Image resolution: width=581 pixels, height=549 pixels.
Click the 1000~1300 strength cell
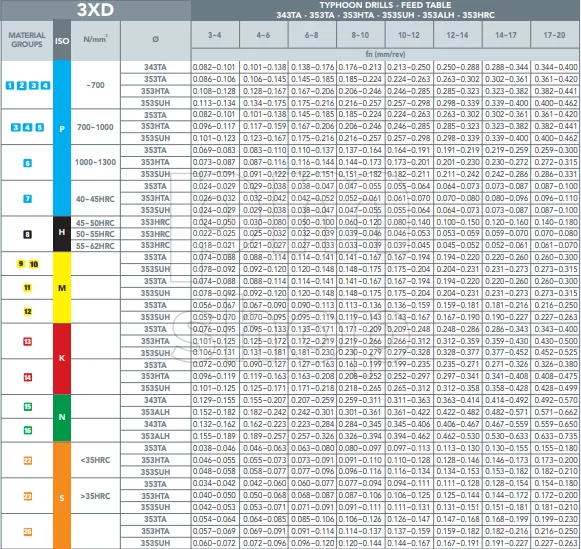96,162
